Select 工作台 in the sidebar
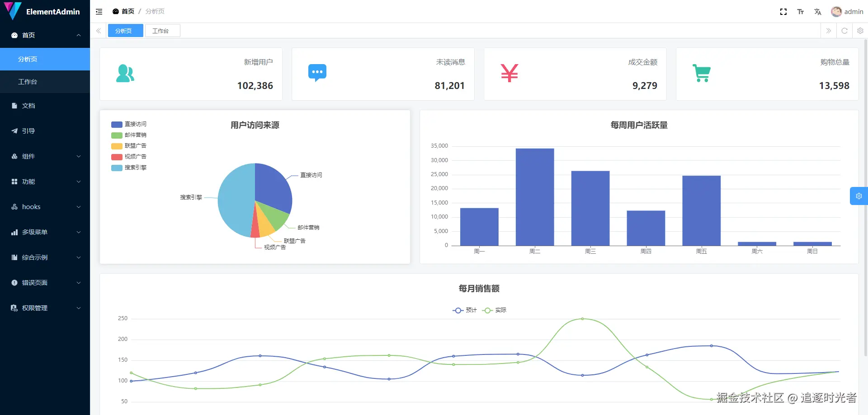868x415 pixels. (x=45, y=82)
